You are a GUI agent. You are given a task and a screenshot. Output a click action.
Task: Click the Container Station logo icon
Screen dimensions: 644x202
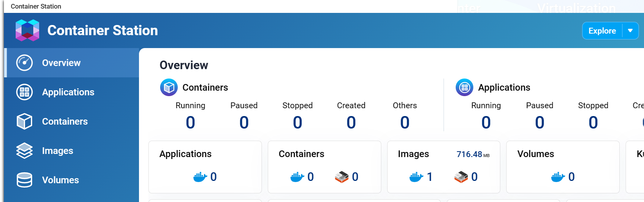27,30
